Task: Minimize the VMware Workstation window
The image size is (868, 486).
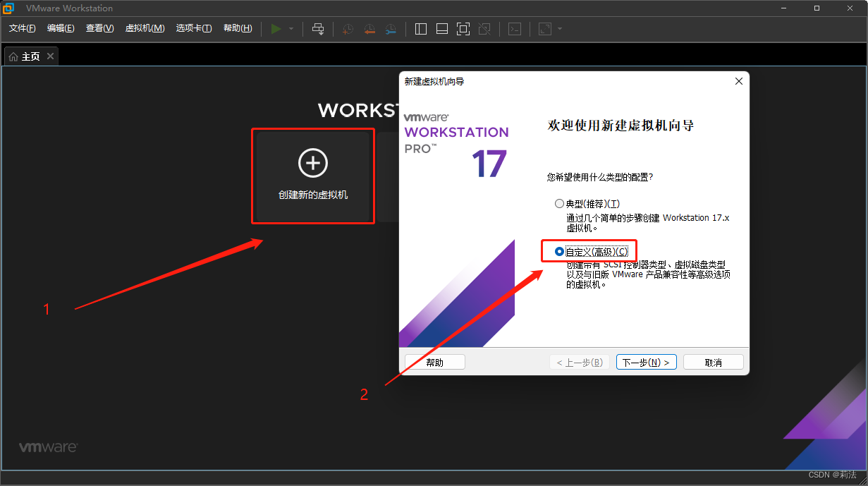Action: [x=784, y=8]
